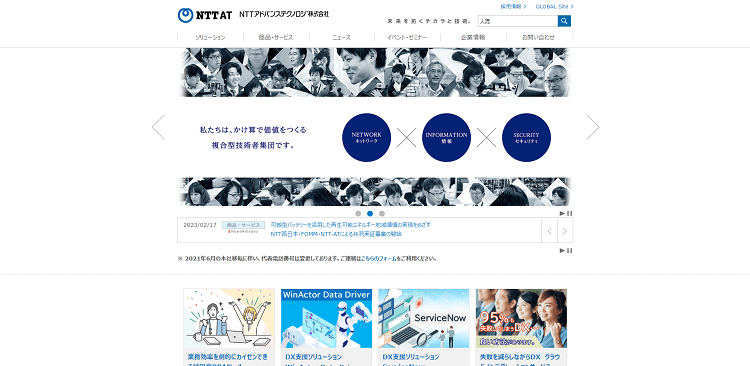
Task: Toggle play/pause below the news ticker
Action: point(566,250)
